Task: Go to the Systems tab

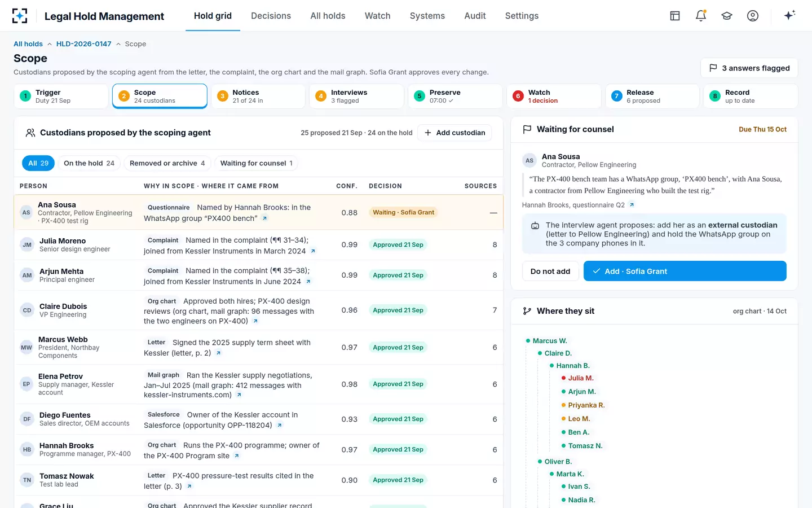Action: coord(427,16)
